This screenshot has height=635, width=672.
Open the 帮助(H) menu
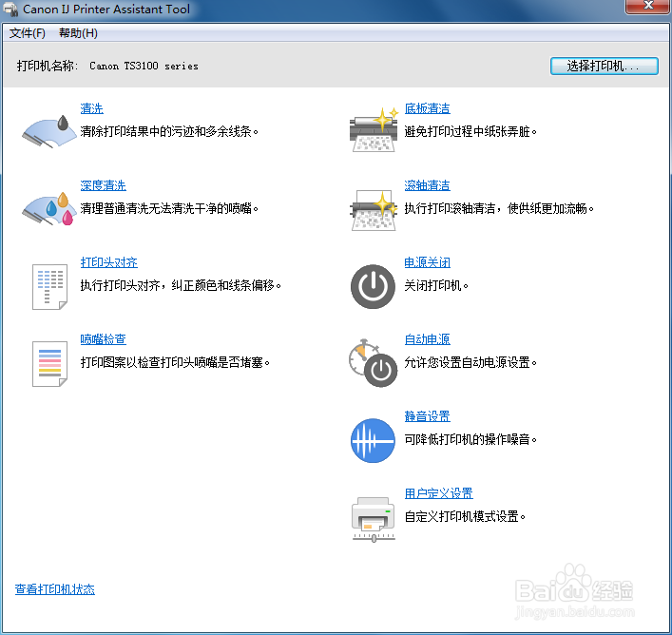(x=78, y=33)
